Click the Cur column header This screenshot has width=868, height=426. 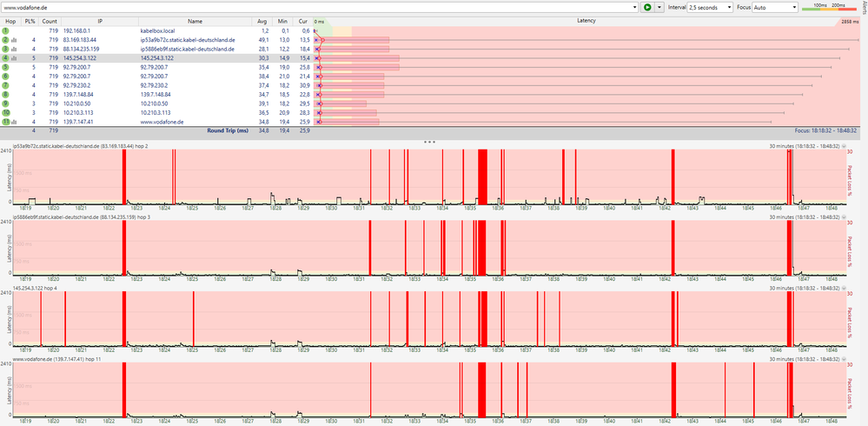[302, 21]
